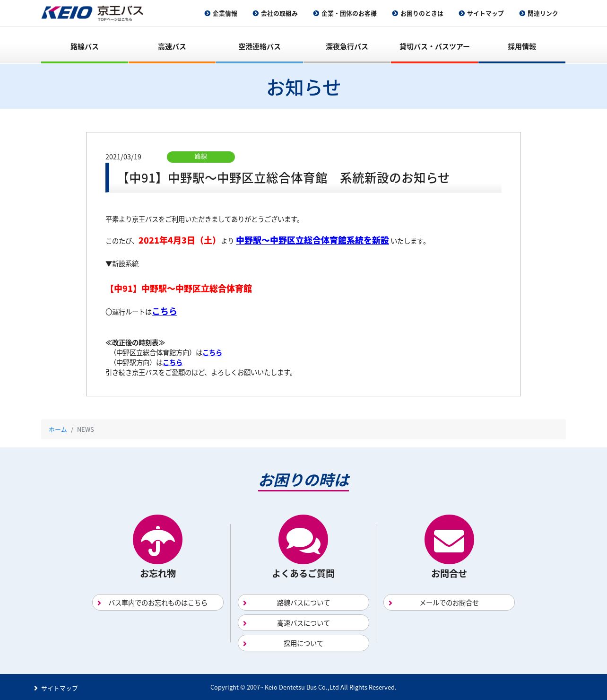Click the メールでのお問合せ button
Screen dimensions: 607x700
tap(449, 603)
